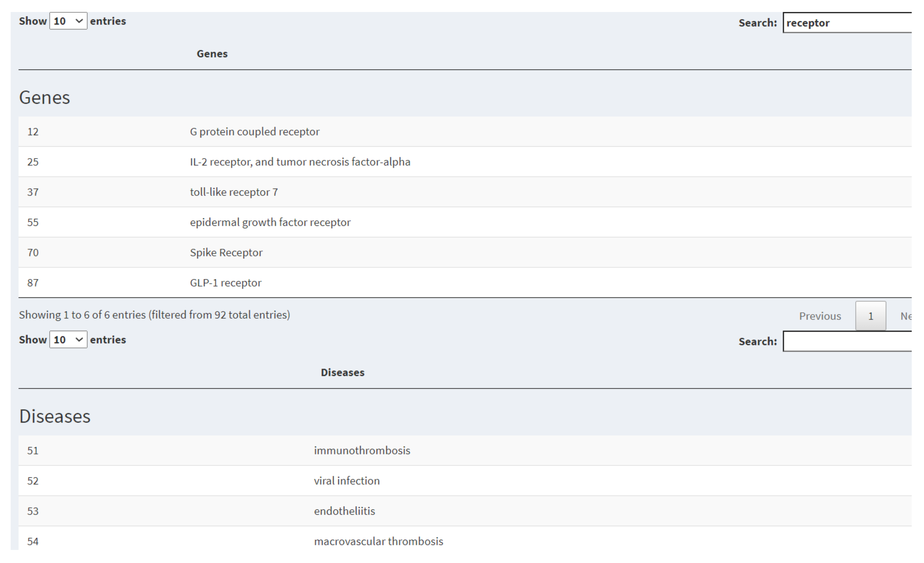Select the 'endotheliitis' disease row
Image resolution: width=924 pixels, height=563 pixels.
344,511
